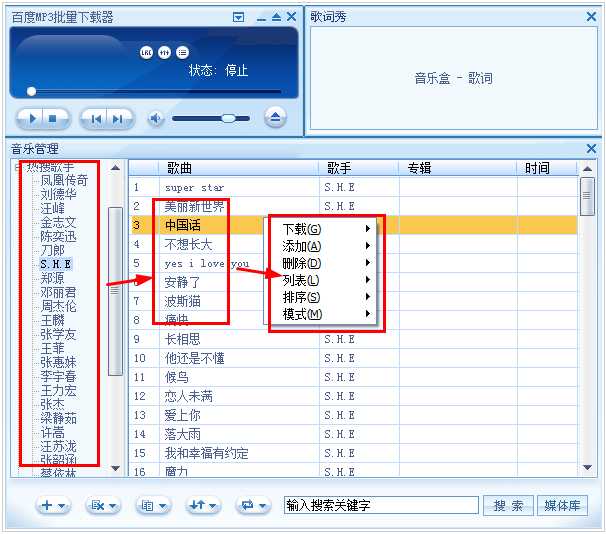Select singer 梁静茹 in the tree
606x534 pixels.
(x=58, y=418)
